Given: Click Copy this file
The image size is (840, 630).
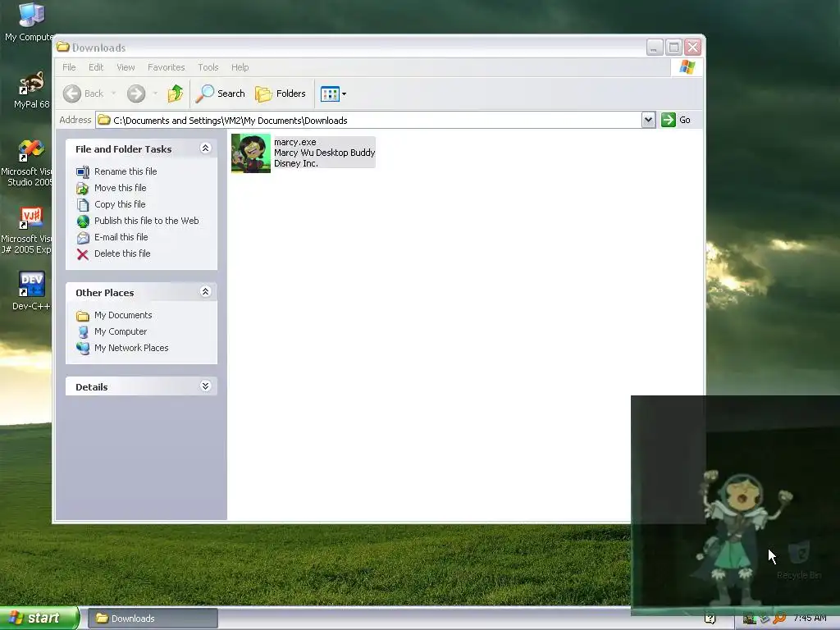Looking at the screenshot, I should pos(120,204).
